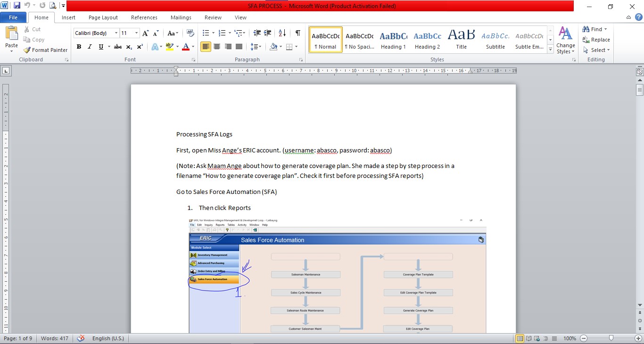Click the tab selector at ruler corner

[x=6, y=71]
